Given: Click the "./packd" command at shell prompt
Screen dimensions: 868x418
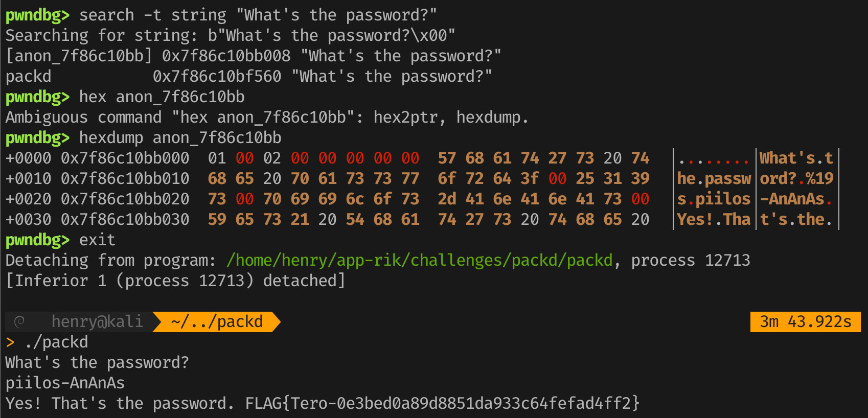Looking at the screenshot, I should [56, 342].
